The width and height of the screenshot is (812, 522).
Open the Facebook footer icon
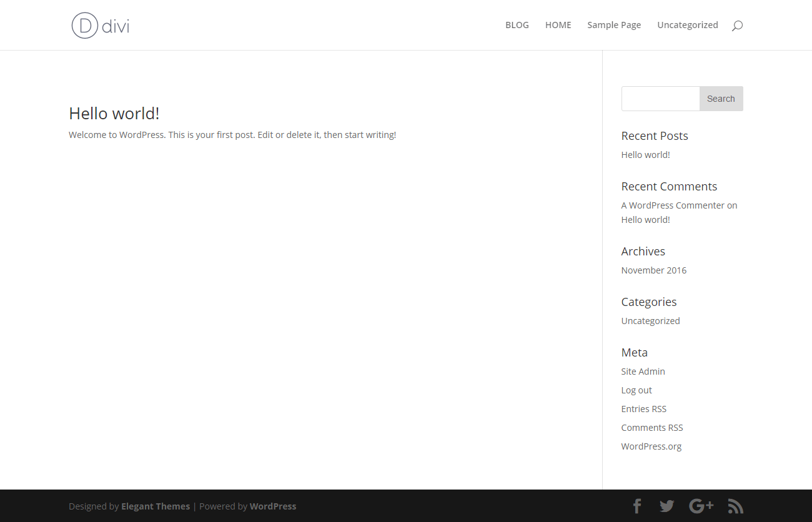(637, 506)
